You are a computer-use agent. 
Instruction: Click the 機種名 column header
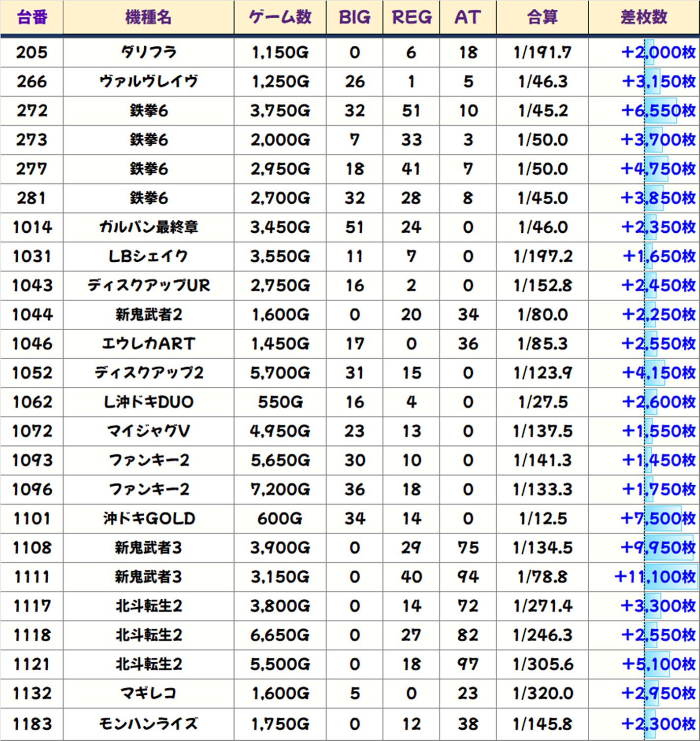[148, 17]
